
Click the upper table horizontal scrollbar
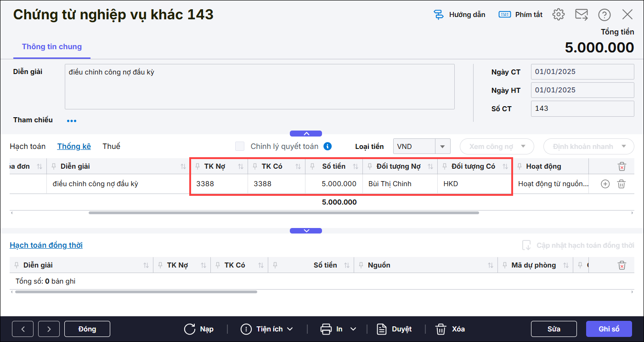284,213
